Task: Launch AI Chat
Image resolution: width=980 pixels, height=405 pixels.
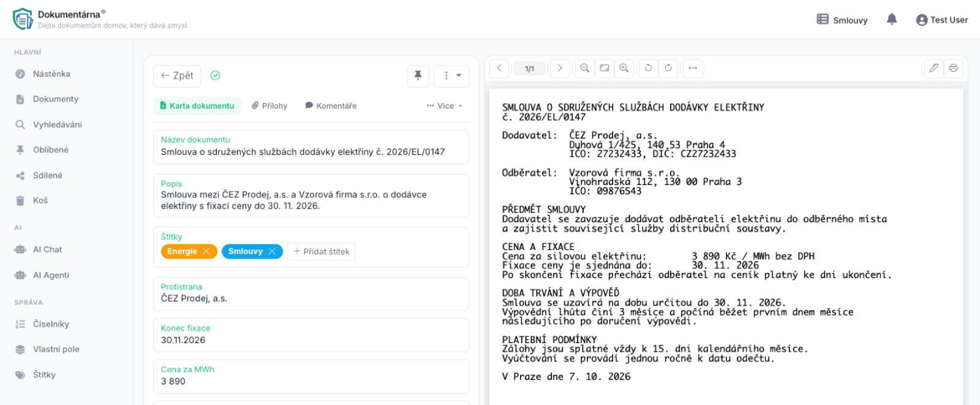Action: (48, 250)
